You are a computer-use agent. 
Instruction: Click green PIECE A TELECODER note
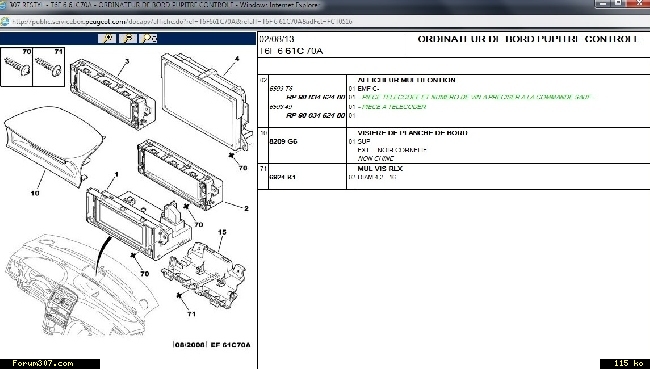coord(392,107)
